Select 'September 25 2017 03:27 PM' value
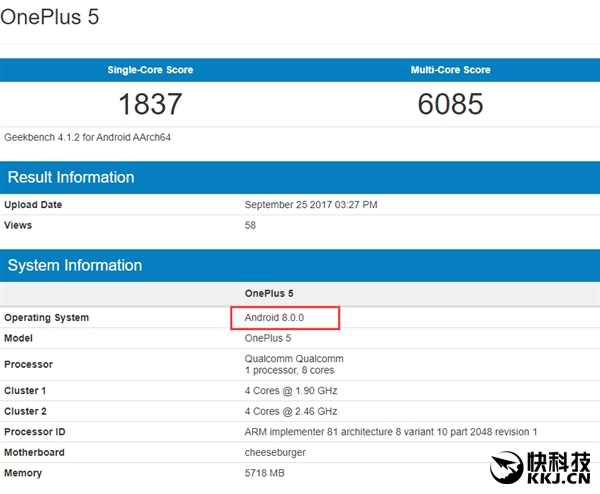The image size is (600, 494). (311, 205)
